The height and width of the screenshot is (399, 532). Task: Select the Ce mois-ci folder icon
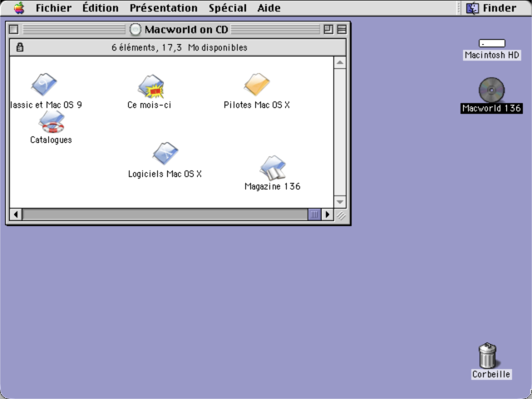click(x=151, y=86)
